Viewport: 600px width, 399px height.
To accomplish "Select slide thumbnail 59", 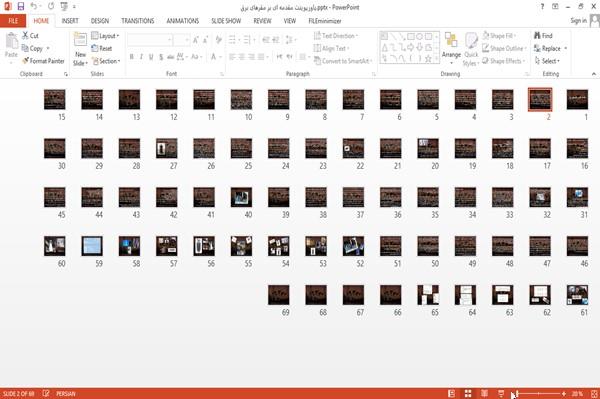I will click(92, 246).
